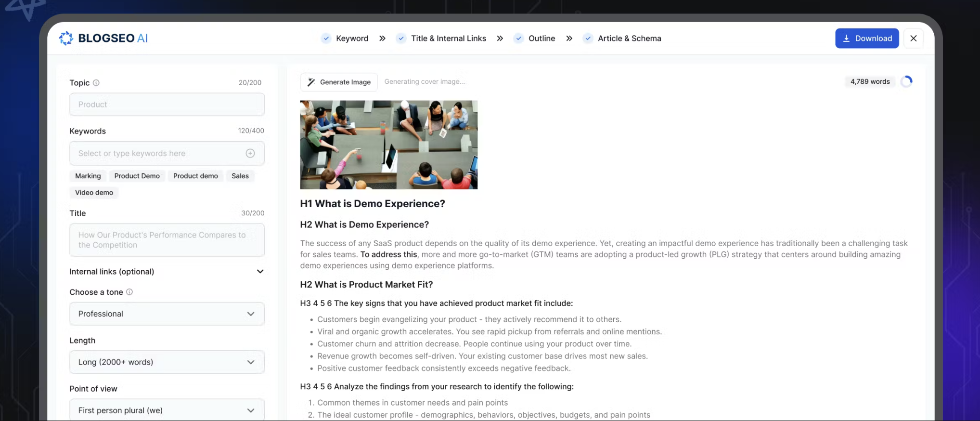Click the plus icon in keywords field
The height and width of the screenshot is (421, 980).
click(250, 153)
